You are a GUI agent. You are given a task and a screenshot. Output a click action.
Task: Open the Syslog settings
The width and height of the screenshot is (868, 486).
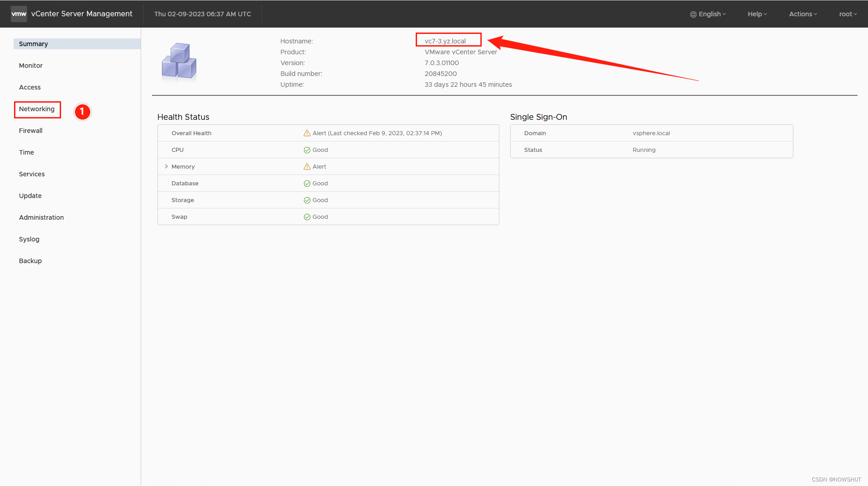click(29, 239)
